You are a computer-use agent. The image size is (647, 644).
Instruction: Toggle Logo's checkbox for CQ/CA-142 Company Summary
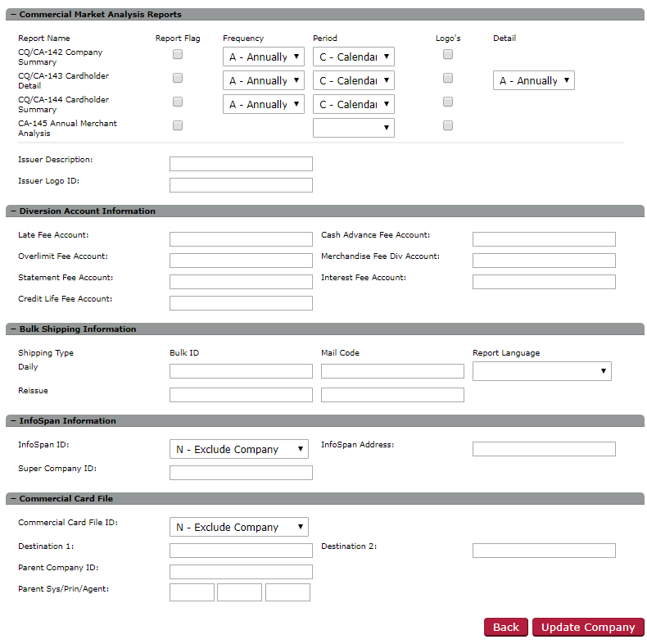coord(448,54)
